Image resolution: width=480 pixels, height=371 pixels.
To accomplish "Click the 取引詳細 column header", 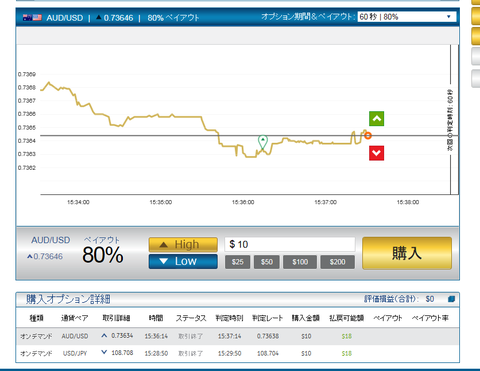I will pos(116,318).
